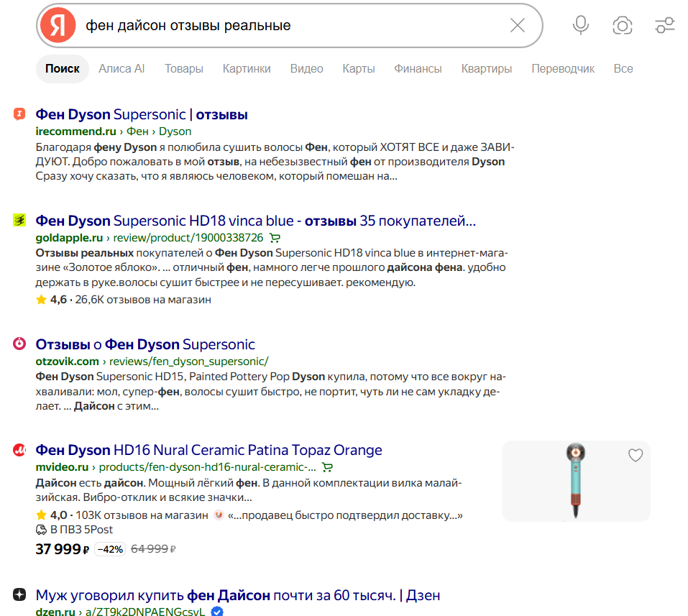688x616 pixels.
Task: Click the irecommend.ru favicon
Action: 19,114
